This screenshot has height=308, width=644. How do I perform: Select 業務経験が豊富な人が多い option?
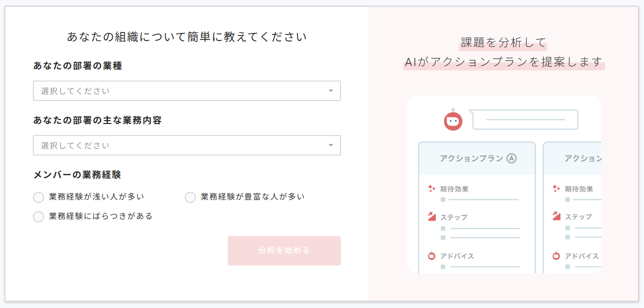click(x=190, y=197)
